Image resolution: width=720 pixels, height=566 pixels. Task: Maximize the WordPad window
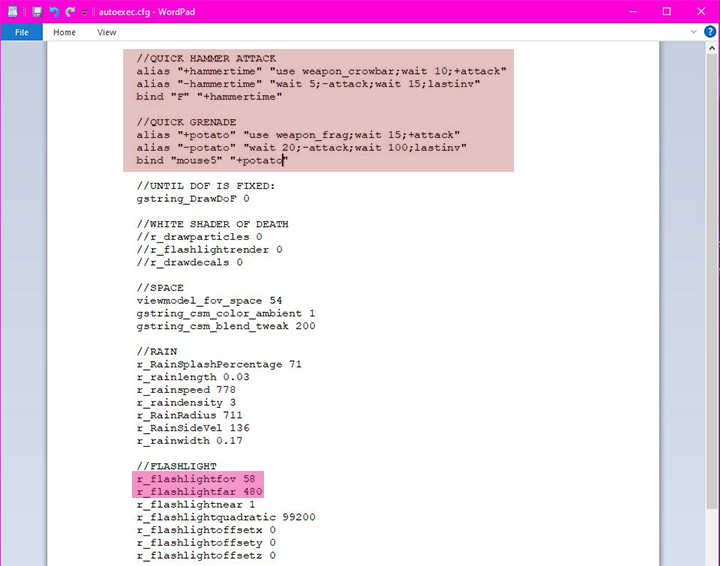click(x=667, y=12)
